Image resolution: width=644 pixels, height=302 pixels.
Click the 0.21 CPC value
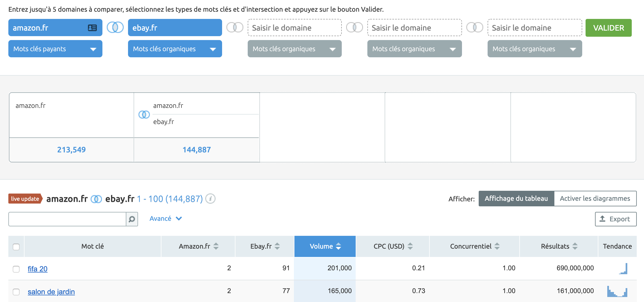tap(419, 268)
